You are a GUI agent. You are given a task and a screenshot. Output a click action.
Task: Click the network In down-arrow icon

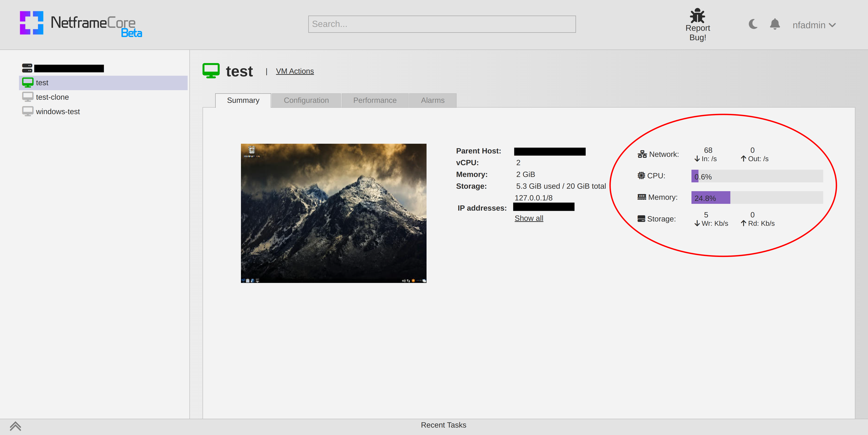pos(697,159)
